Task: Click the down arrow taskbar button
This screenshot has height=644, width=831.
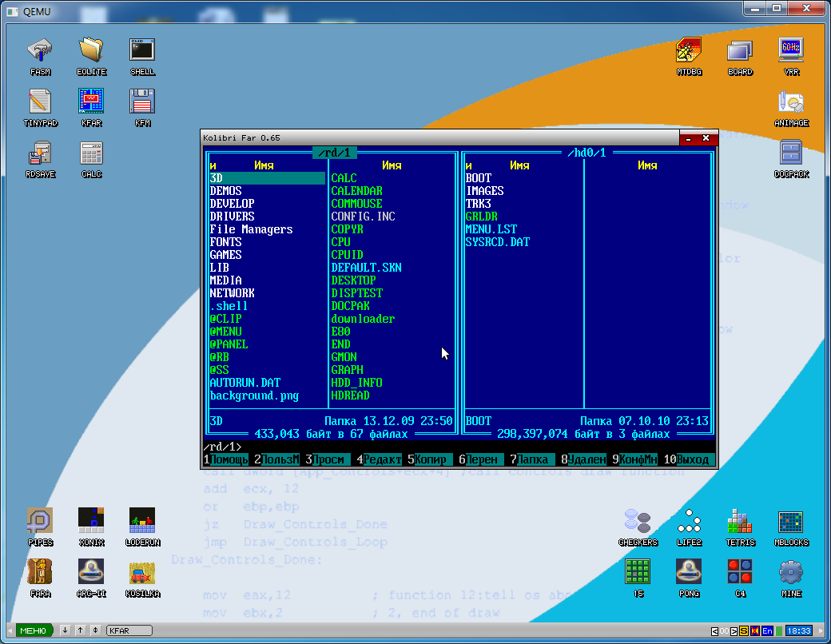Action: click(x=65, y=630)
